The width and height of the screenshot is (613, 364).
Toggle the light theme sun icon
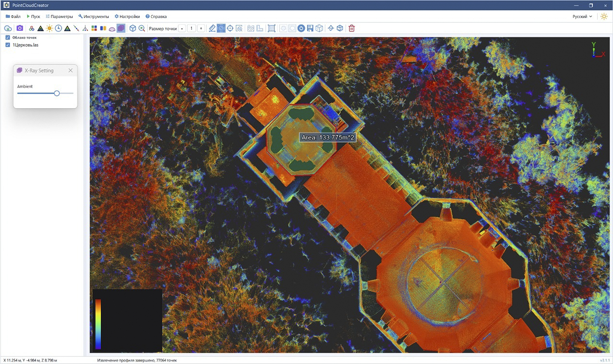(604, 16)
